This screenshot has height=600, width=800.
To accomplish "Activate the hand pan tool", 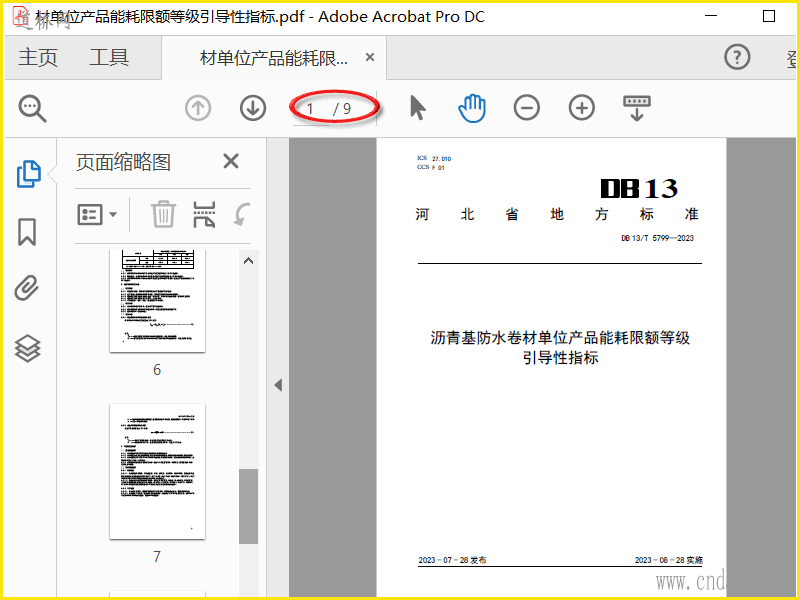I will pos(472,108).
